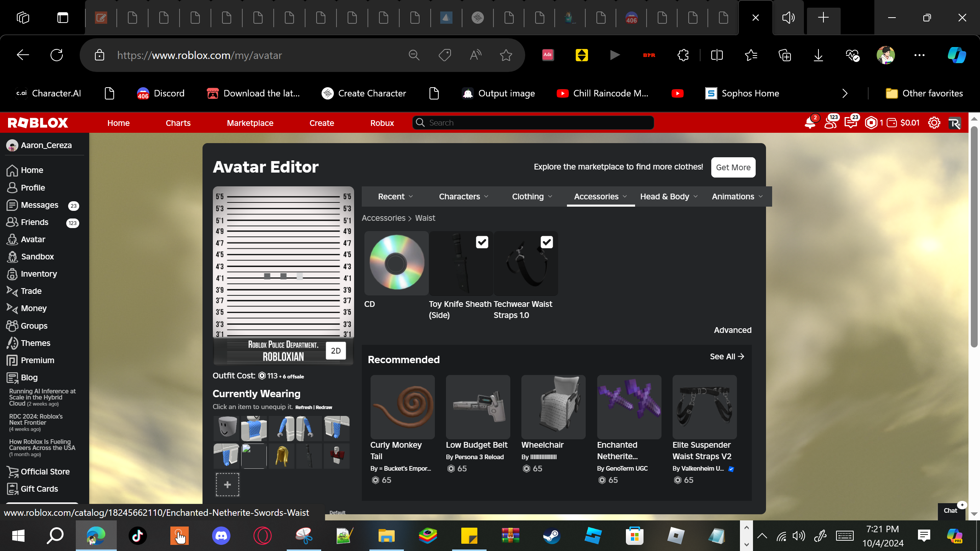Open Sandbox in the sidebar
Image resolution: width=980 pixels, height=551 pixels.
tap(38, 256)
